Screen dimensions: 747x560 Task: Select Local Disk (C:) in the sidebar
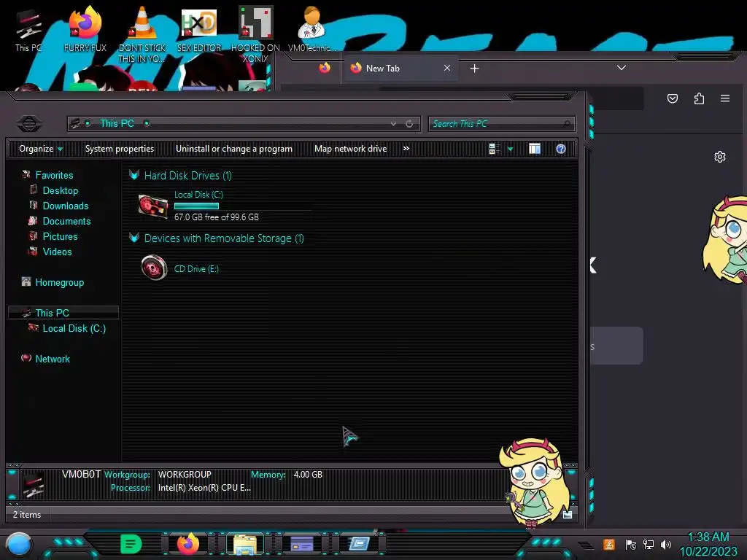(x=74, y=328)
